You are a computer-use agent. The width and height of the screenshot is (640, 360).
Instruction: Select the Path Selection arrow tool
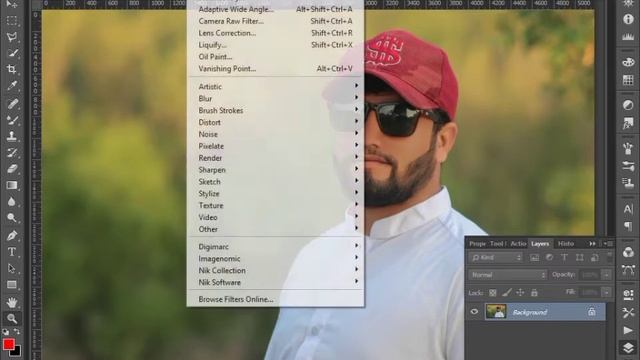tap(12, 268)
